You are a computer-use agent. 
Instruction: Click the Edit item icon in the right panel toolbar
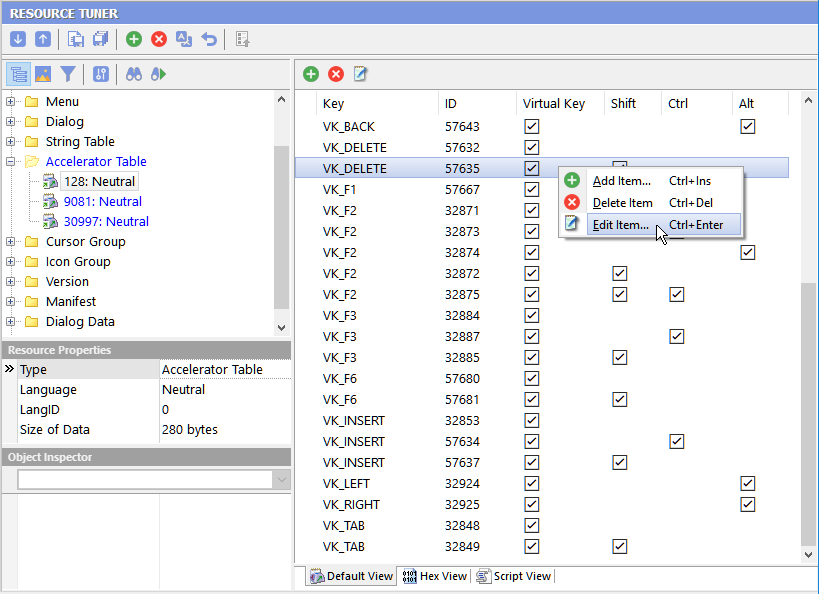(361, 73)
